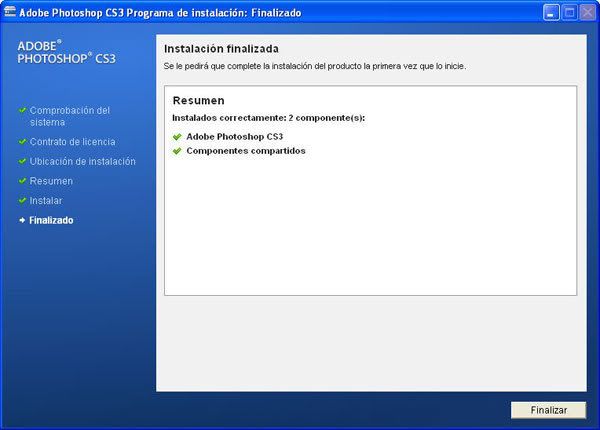Click the 'Resumen' heading in summary box
The image size is (600, 430).
pyautogui.click(x=199, y=101)
